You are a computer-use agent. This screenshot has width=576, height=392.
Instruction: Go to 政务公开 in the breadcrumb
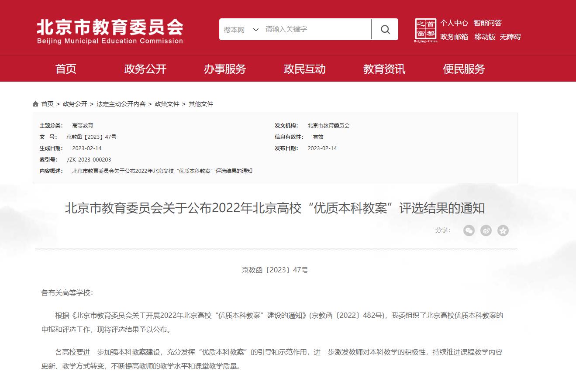tap(75, 104)
